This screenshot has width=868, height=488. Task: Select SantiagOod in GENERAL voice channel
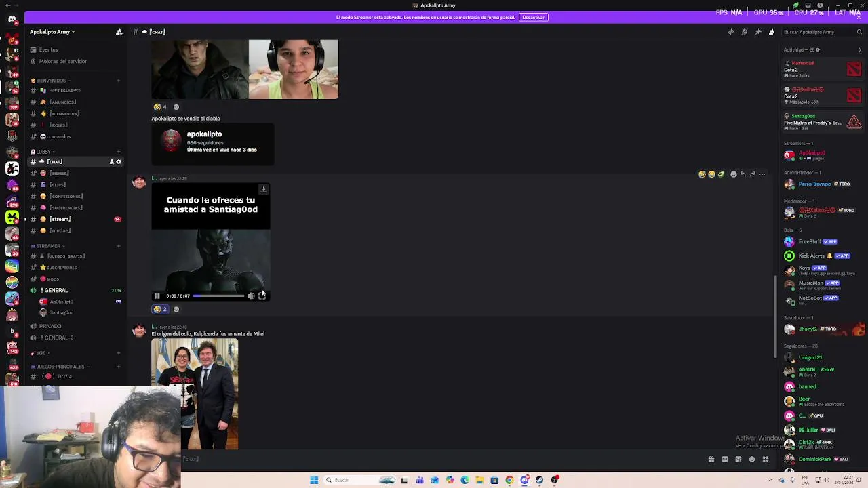point(61,312)
